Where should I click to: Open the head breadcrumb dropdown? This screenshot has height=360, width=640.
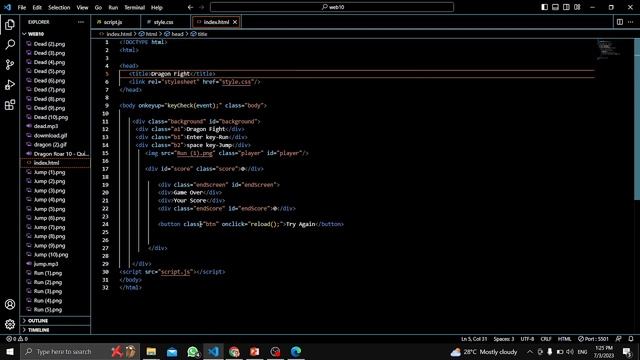click(x=174, y=34)
